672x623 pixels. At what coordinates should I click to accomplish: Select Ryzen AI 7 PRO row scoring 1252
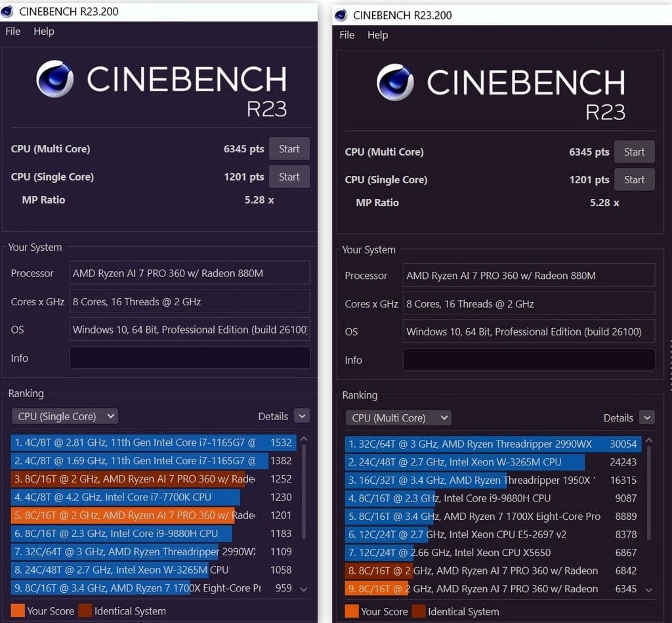point(154,479)
